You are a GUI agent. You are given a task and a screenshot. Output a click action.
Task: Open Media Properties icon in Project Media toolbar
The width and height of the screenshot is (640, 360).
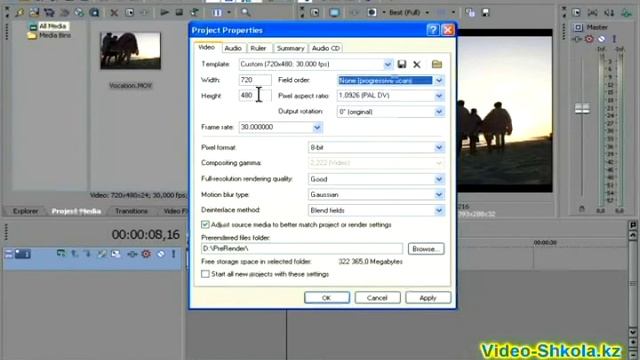pos(129,13)
